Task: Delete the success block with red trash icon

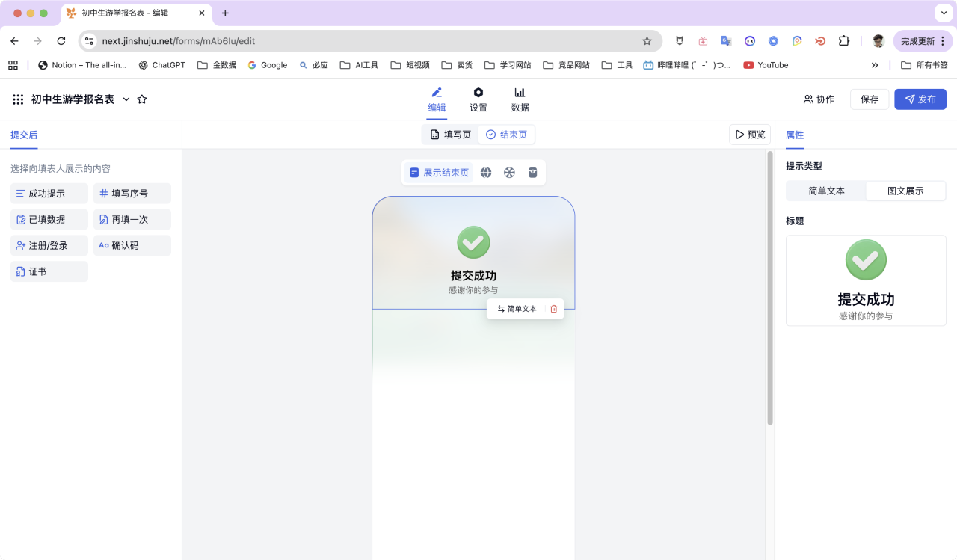Action: (x=554, y=309)
